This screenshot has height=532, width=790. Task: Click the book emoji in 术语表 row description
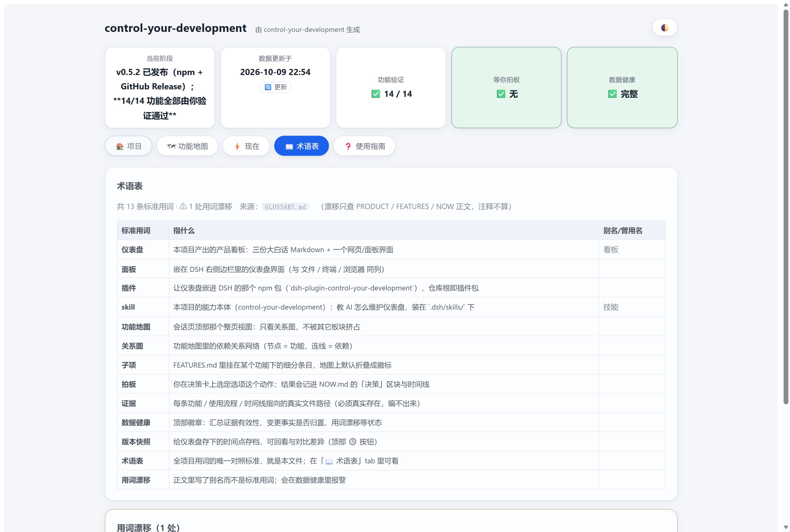coord(329,461)
